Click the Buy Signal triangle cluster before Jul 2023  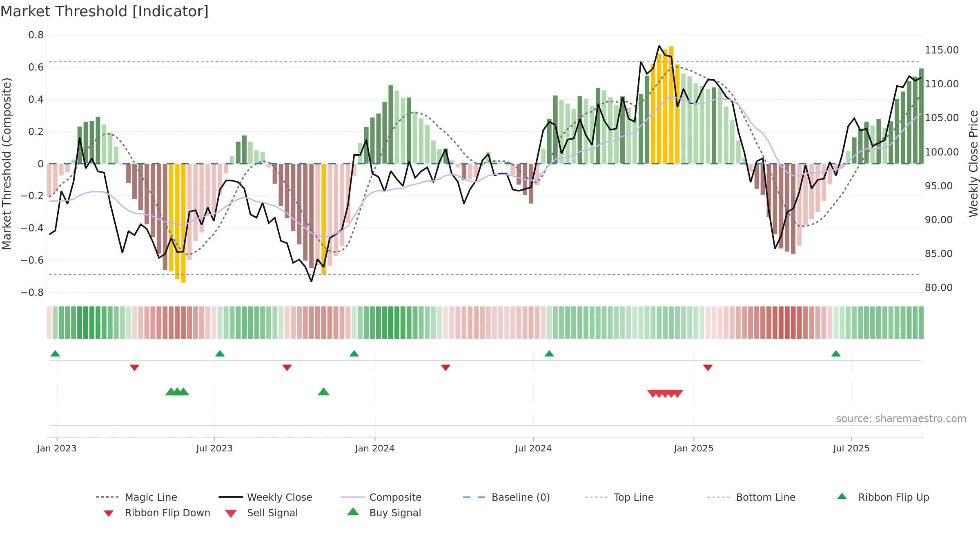[x=177, y=391]
